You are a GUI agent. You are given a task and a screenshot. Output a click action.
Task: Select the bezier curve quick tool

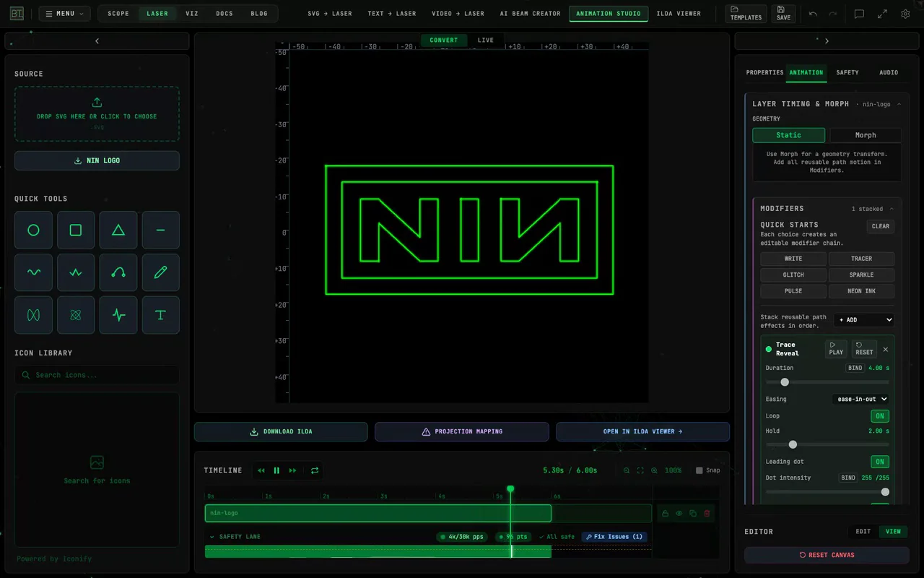[x=118, y=272]
